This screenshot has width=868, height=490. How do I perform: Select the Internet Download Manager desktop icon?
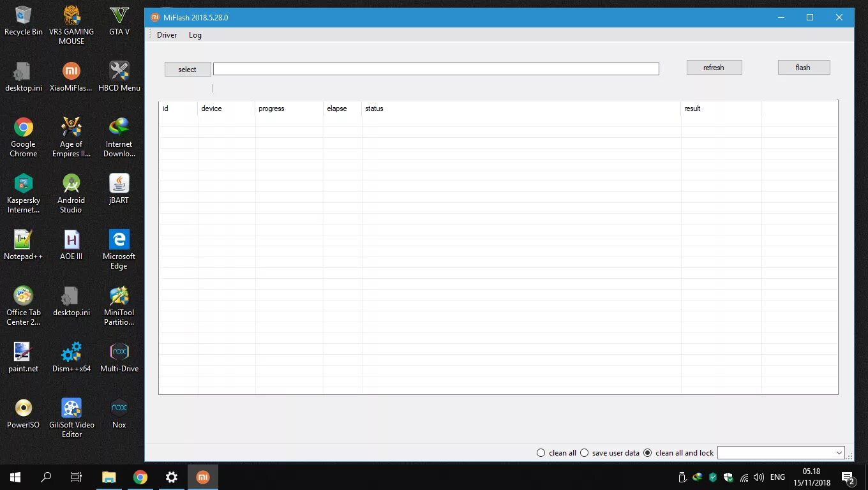click(119, 138)
